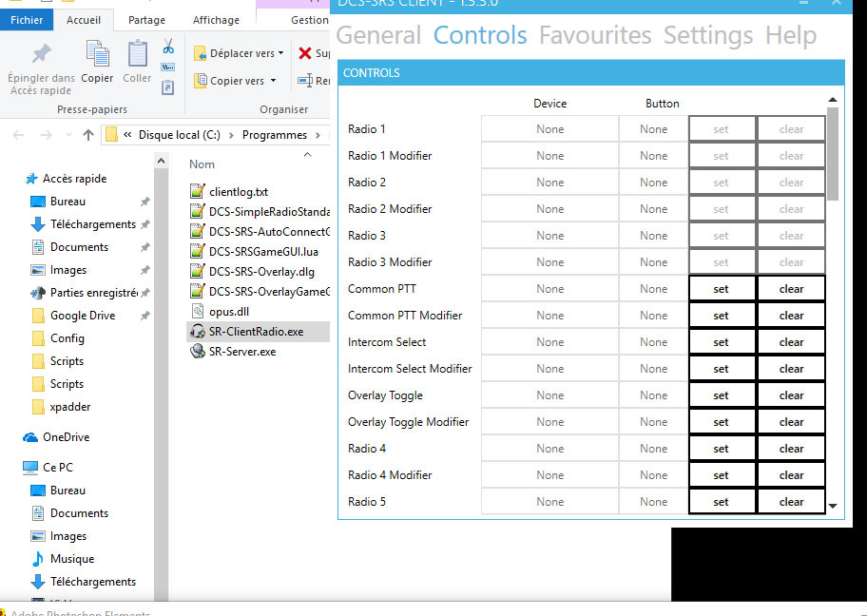Select the Couper scissors icon
The width and height of the screenshot is (867, 616).
[x=166, y=45]
